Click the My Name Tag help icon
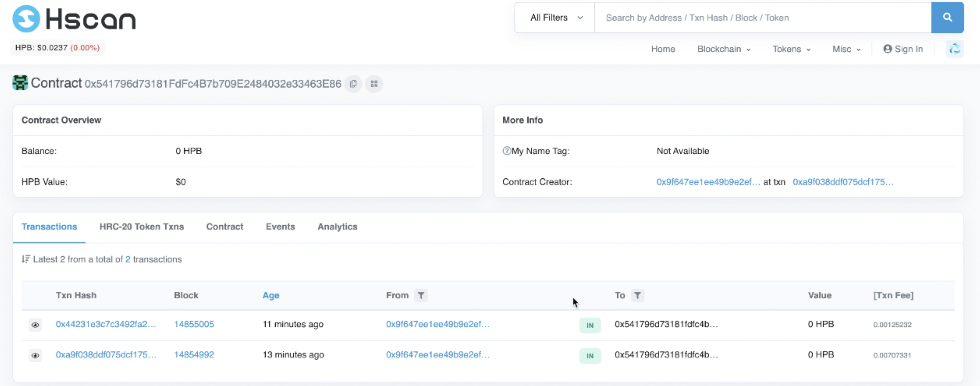This screenshot has height=386, width=980. (506, 151)
